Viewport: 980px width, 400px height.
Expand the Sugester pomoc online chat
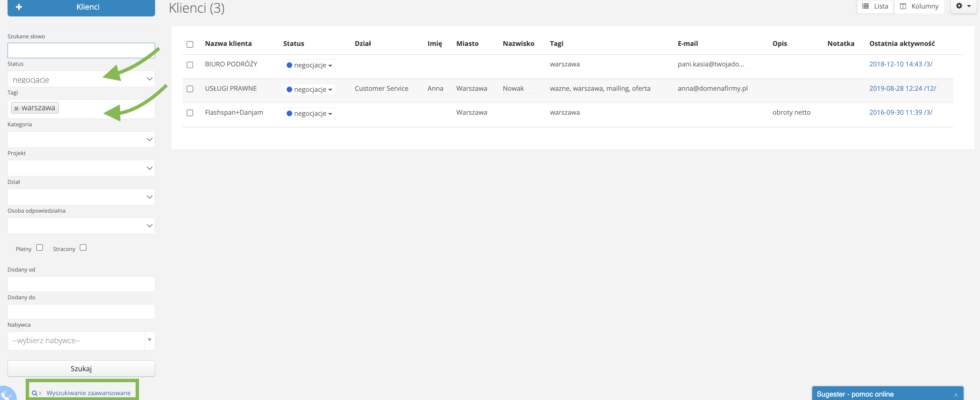tap(955, 395)
